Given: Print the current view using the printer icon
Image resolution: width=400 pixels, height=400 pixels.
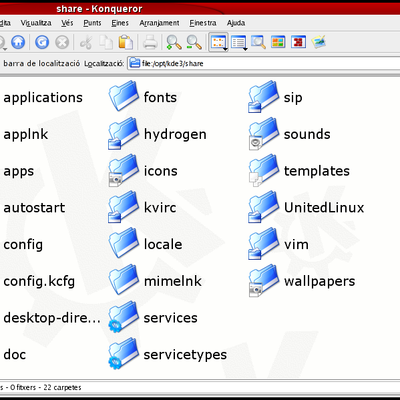Looking at the screenshot, I should pyautogui.click(x=150, y=43).
